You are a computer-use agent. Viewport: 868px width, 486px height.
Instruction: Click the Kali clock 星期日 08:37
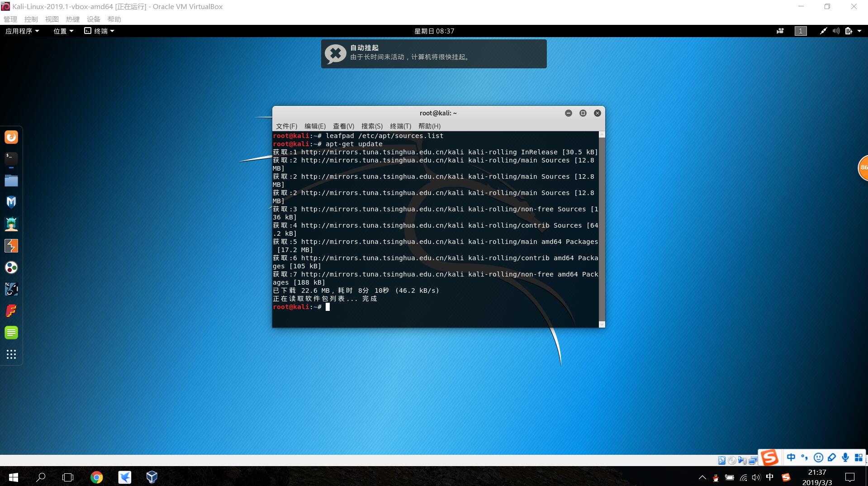[434, 31]
